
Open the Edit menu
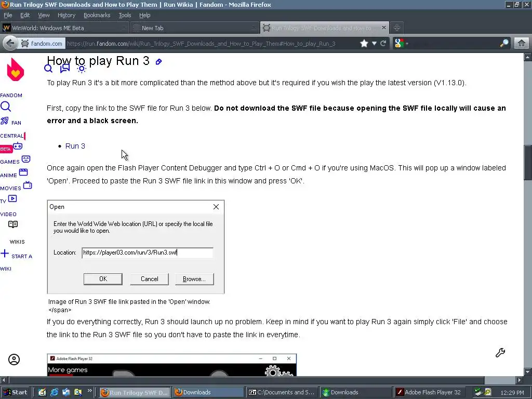pyautogui.click(x=25, y=15)
